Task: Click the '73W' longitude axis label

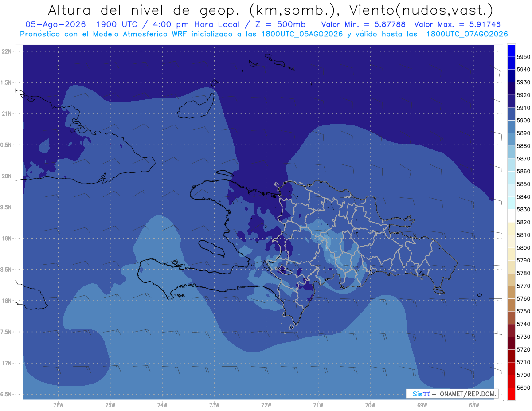Action: 214,405
